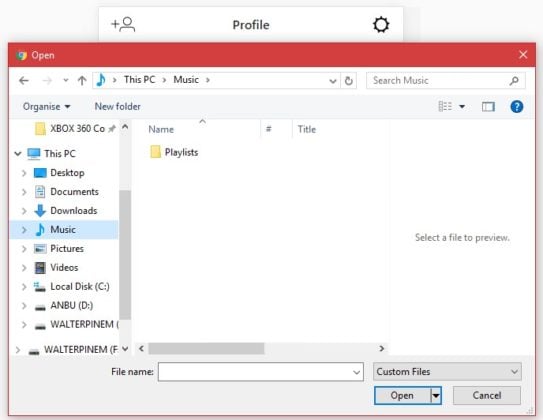Click the File name input field
The height and width of the screenshot is (420, 543).
pos(261,372)
